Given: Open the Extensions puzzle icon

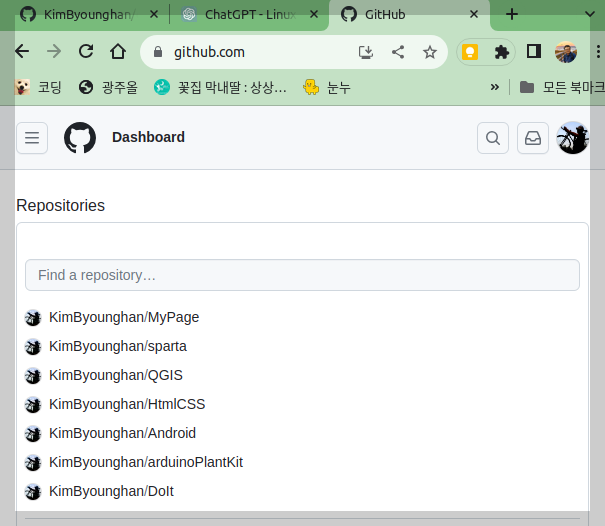Looking at the screenshot, I should click(x=502, y=52).
